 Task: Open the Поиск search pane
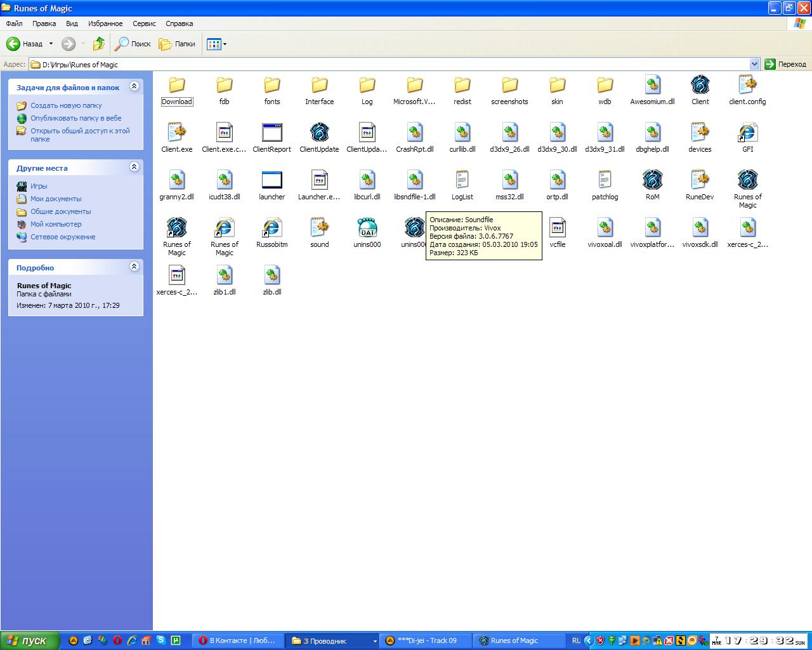point(133,44)
